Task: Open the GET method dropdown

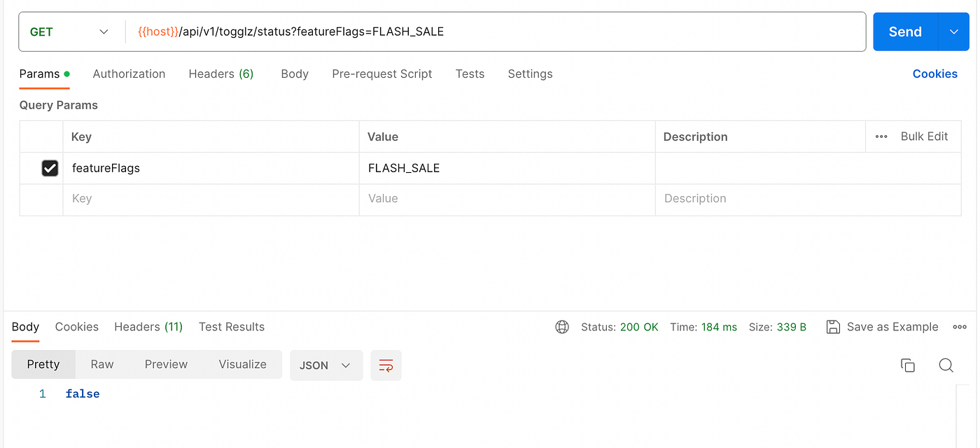Action: 69,31
